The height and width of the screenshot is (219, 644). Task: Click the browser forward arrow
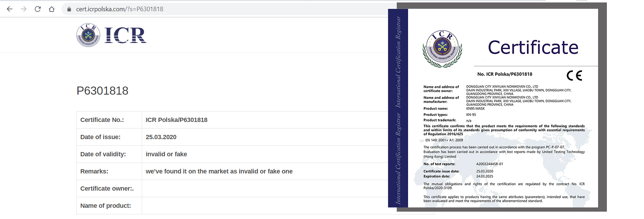[x=23, y=9]
